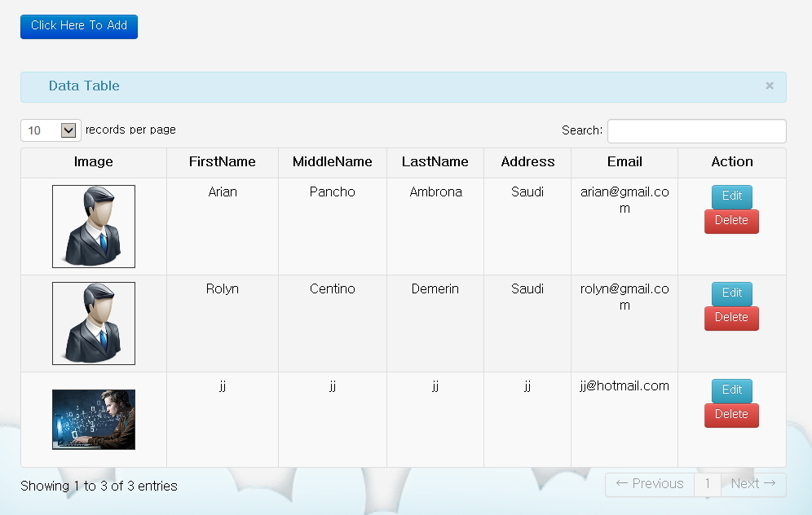Click the 'Click Here To Add' button

pyautogui.click(x=79, y=26)
